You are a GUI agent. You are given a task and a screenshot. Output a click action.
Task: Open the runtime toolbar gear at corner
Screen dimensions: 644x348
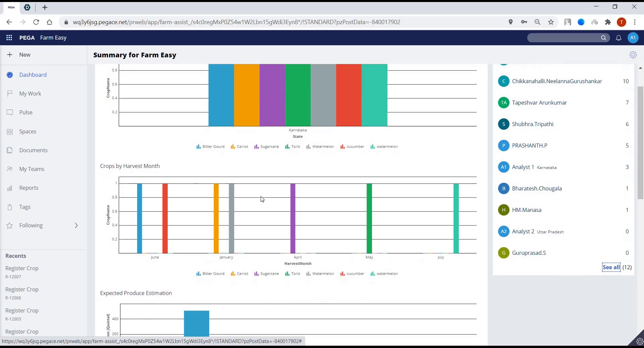[639, 341]
